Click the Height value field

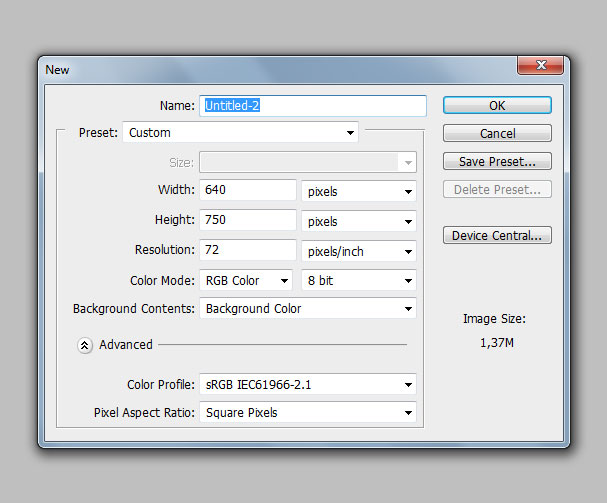[248, 220]
